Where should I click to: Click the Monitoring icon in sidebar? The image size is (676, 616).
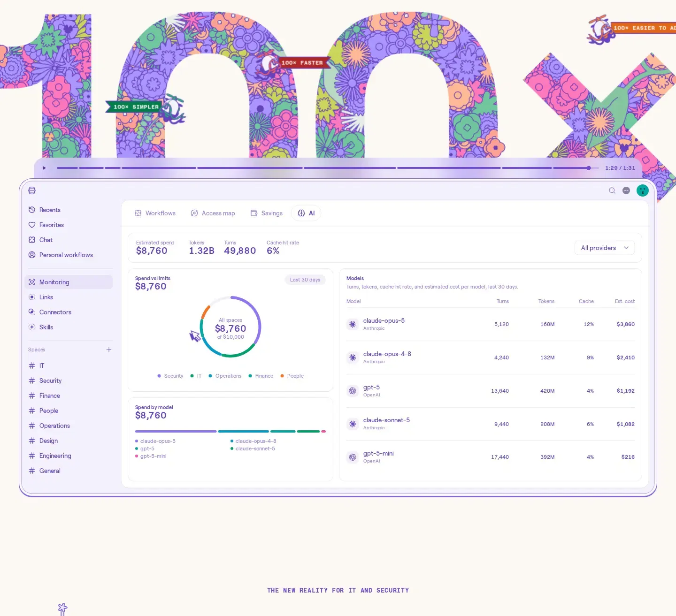coord(32,282)
